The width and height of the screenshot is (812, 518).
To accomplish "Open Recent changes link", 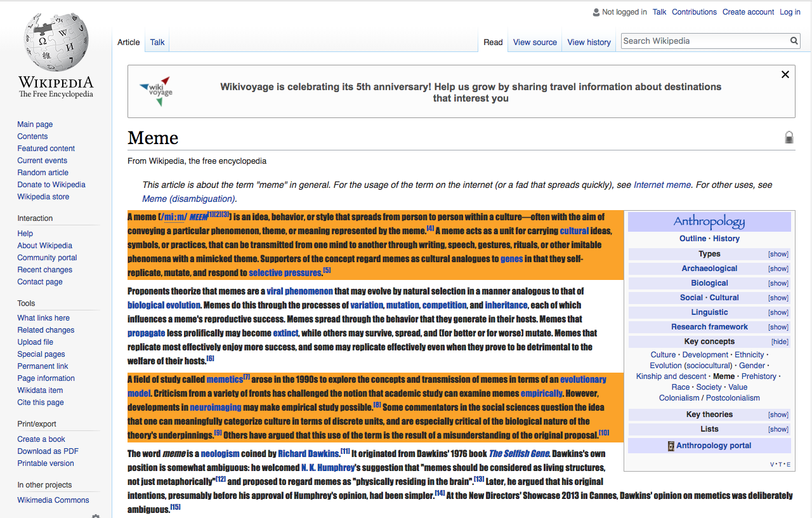I will pyautogui.click(x=44, y=270).
